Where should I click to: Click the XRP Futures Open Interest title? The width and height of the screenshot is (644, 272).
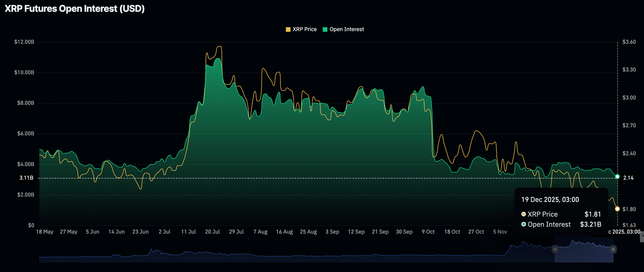pyautogui.click(x=75, y=9)
